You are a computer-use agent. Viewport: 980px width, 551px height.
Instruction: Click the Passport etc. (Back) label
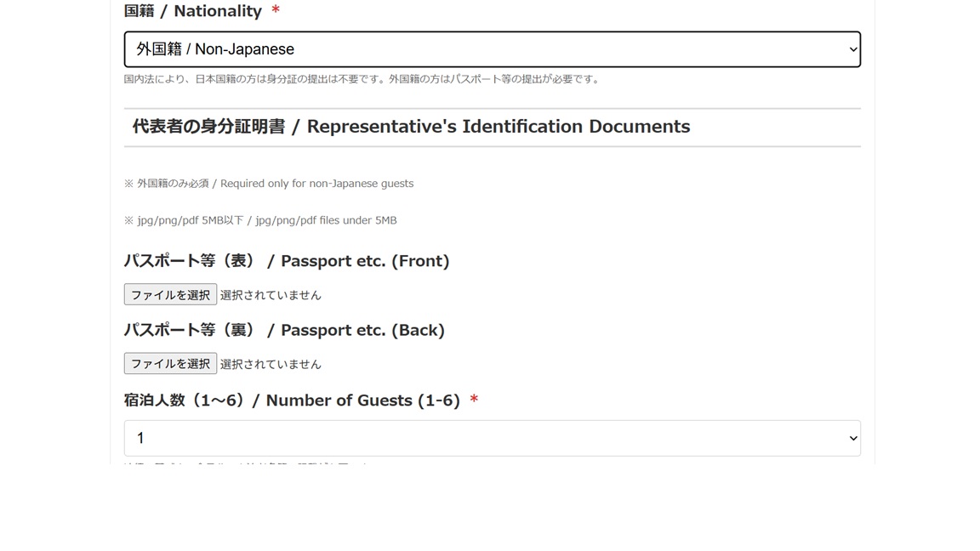click(x=284, y=330)
